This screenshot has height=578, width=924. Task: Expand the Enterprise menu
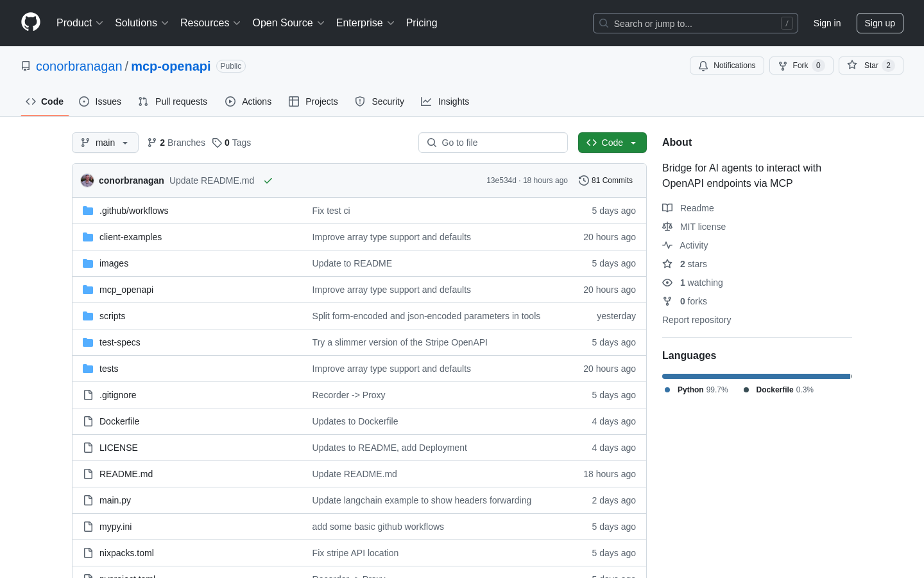coord(365,22)
